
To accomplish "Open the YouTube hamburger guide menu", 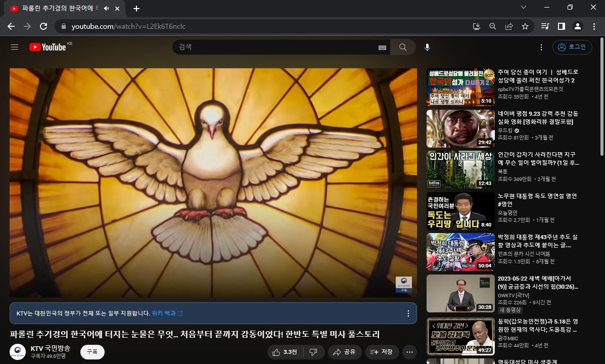I will pyautogui.click(x=14, y=47).
